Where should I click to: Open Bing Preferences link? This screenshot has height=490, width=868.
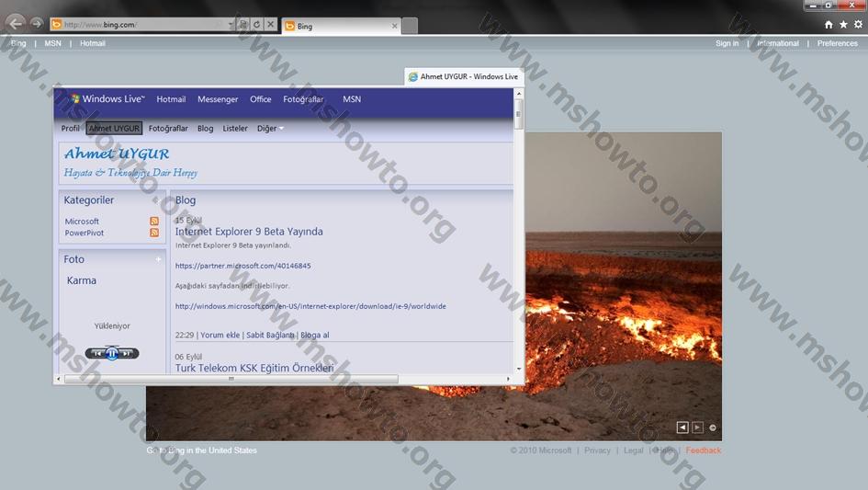click(x=837, y=43)
